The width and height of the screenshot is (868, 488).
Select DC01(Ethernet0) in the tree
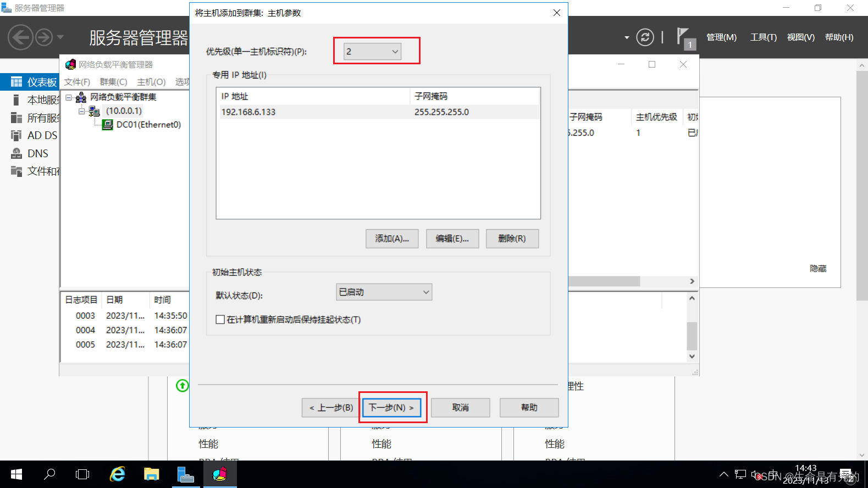pyautogui.click(x=148, y=125)
